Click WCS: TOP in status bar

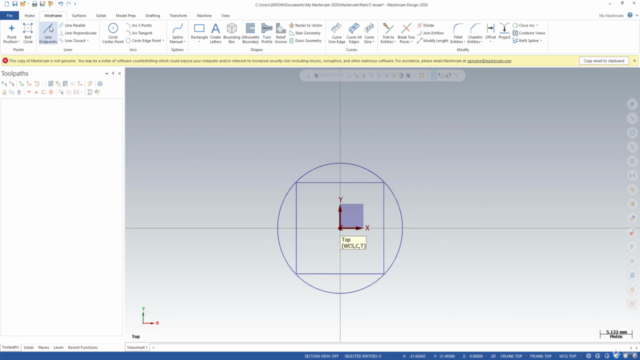(x=567, y=356)
